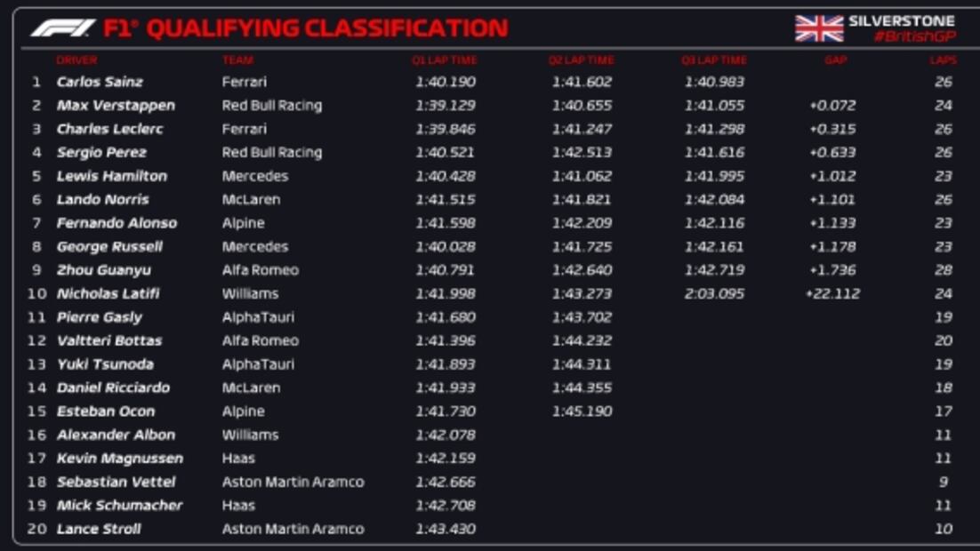Click the Laps column header
The height and width of the screenshot is (551, 980).
[x=943, y=60]
